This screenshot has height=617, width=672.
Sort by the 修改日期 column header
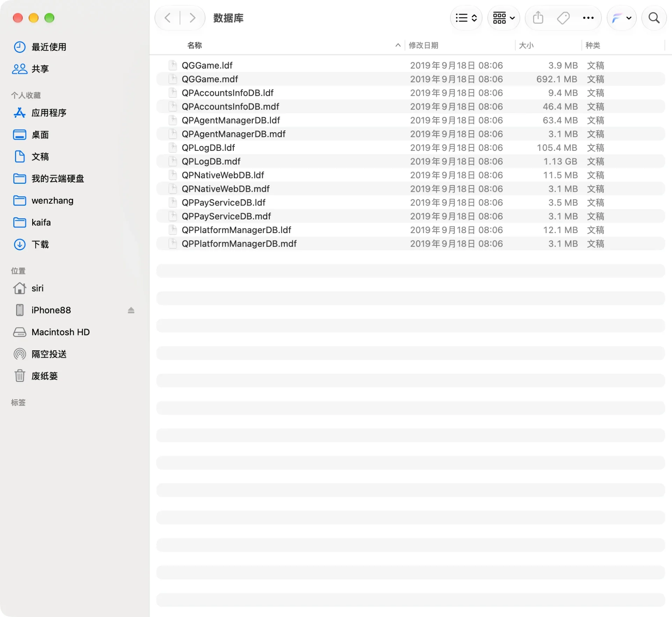pos(423,45)
